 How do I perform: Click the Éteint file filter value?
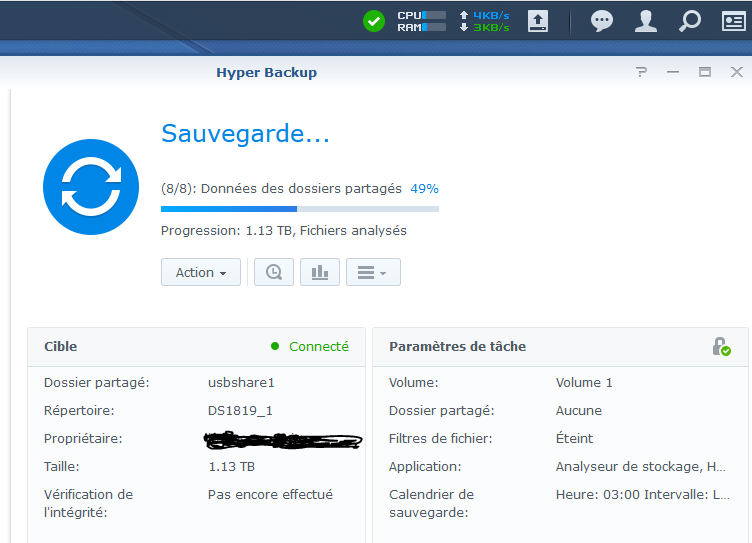(575, 438)
